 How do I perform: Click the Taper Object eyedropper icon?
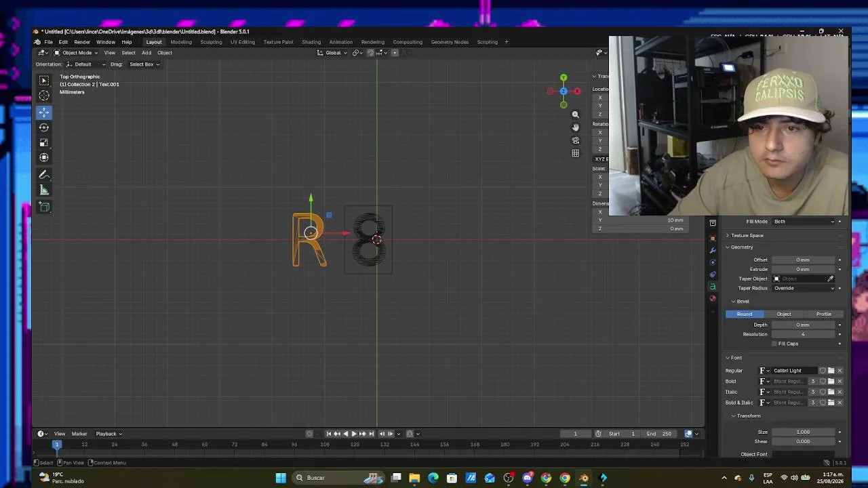[x=830, y=279]
